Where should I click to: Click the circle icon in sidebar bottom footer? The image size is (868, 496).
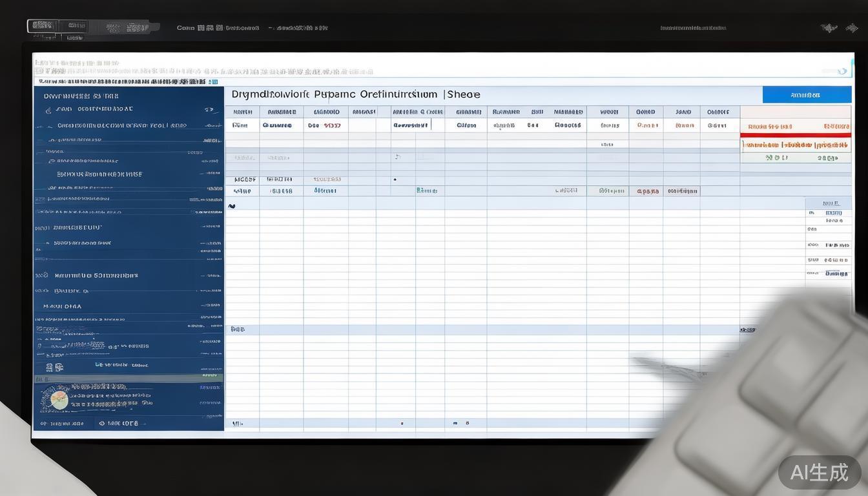coord(101,424)
